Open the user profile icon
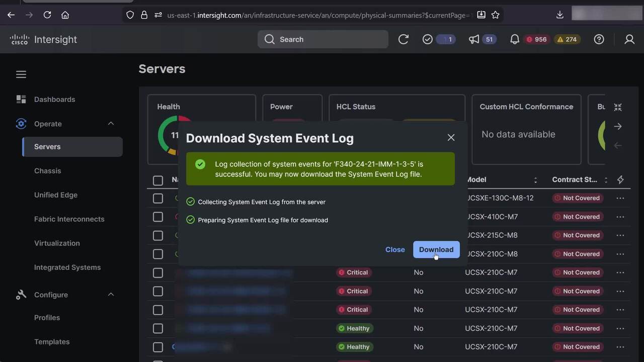Screen dimensions: 644x362 (629, 39)
